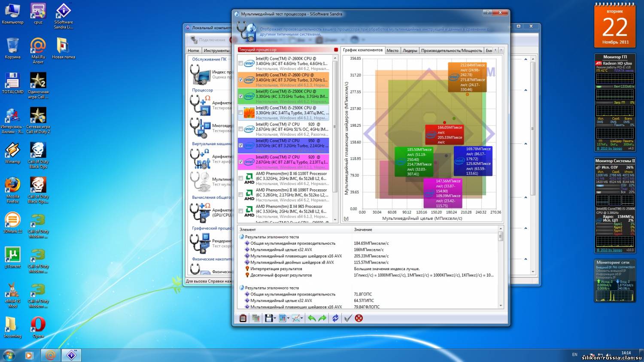
Task: Check the i5-2500K 3.4ГГц Турбо row checkbox
Action: point(240,113)
